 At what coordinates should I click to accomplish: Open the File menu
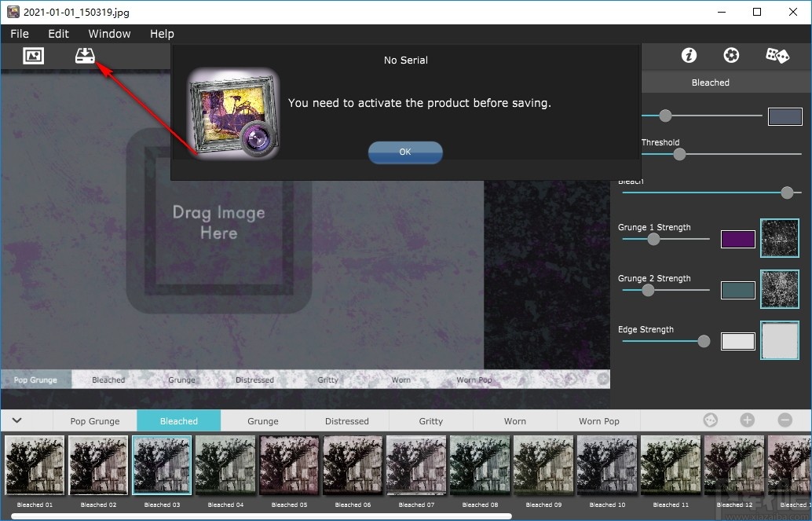coord(20,34)
